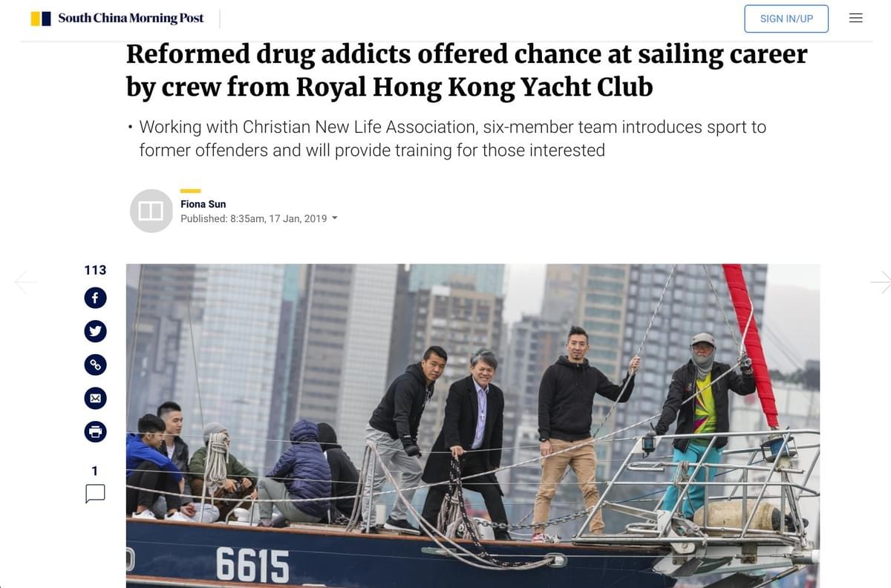Image resolution: width=891 pixels, height=588 pixels.
Task: Expand the published date dropdown arrow
Action: [335, 218]
